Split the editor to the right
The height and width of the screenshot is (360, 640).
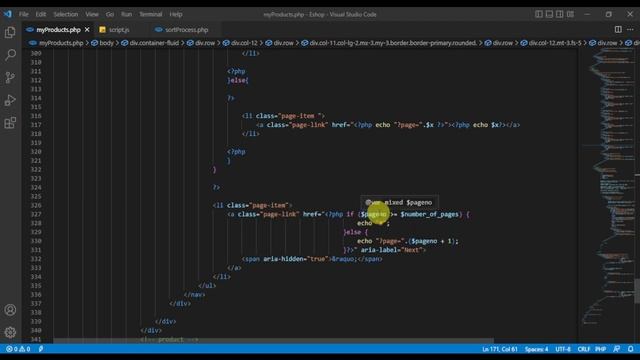point(618,29)
